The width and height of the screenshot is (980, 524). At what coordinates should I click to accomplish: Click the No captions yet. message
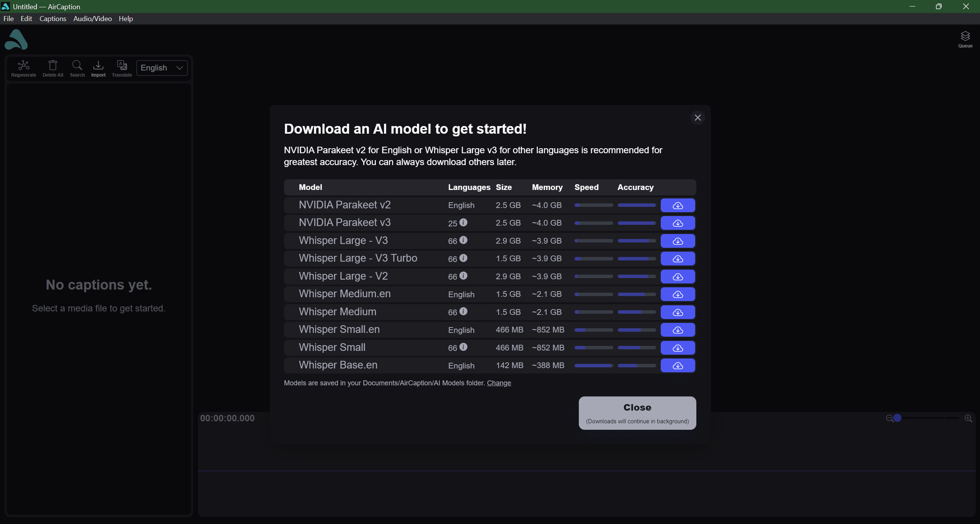tap(99, 285)
